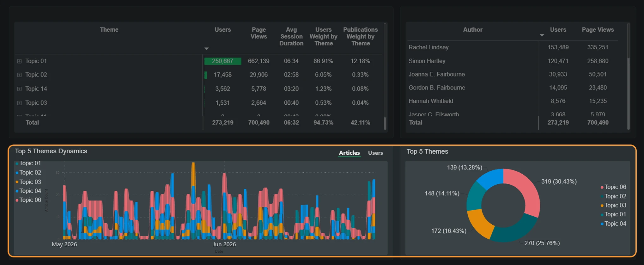Click Topic 02 in Themes Dynamics legend

point(28,173)
